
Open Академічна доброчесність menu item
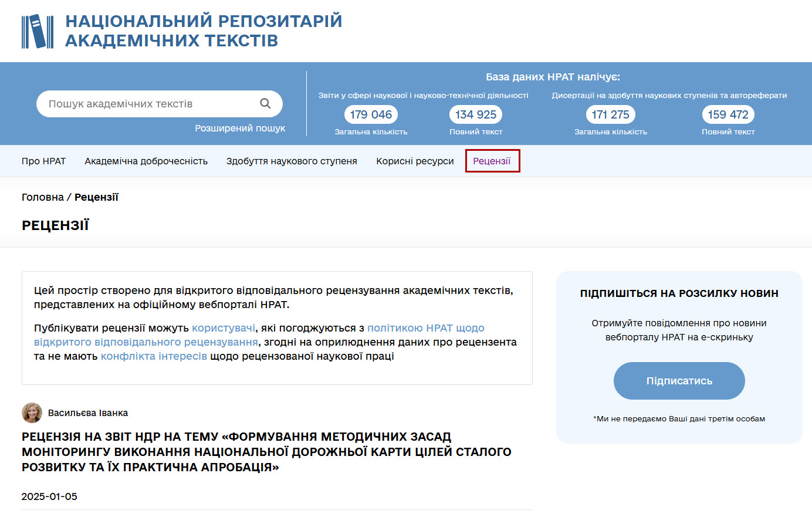(146, 161)
